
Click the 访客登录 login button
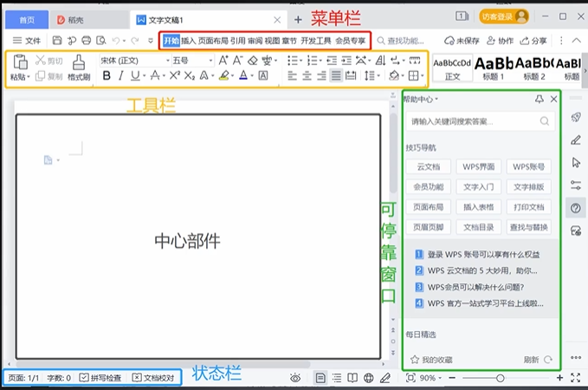click(x=504, y=16)
